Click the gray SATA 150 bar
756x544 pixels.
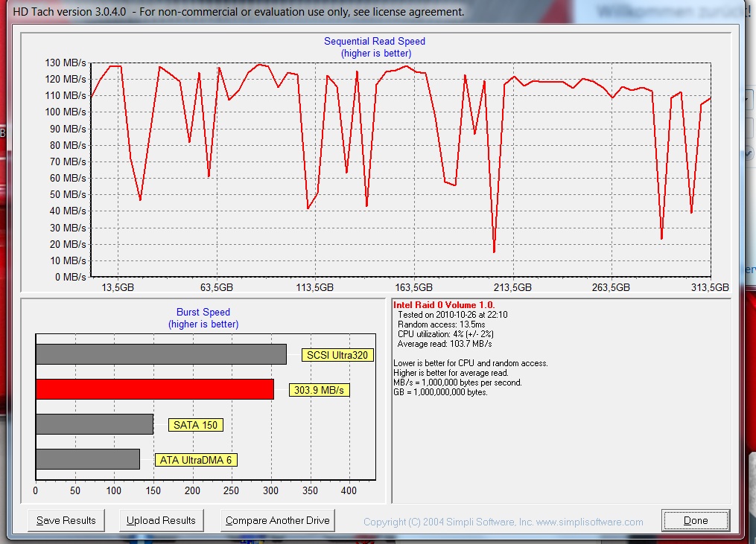95,424
